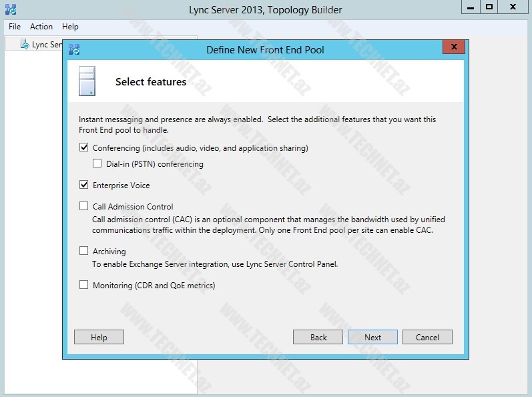
Task: Enable Dial-in (PSTN) conferencing
Action: pos(97,163)
